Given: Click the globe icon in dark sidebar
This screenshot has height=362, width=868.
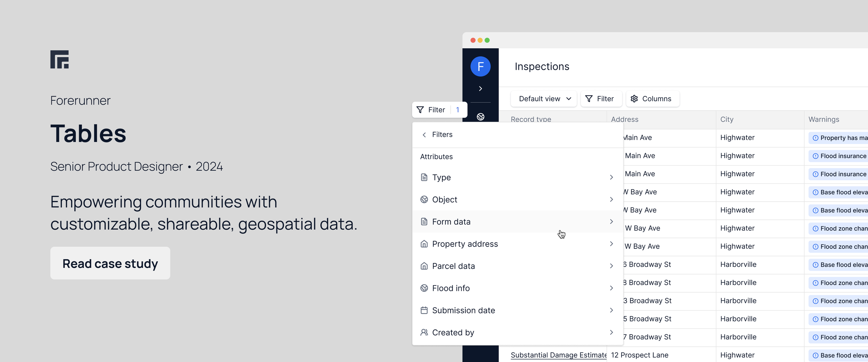Looking at the screenshot, I should coord(481,117).
